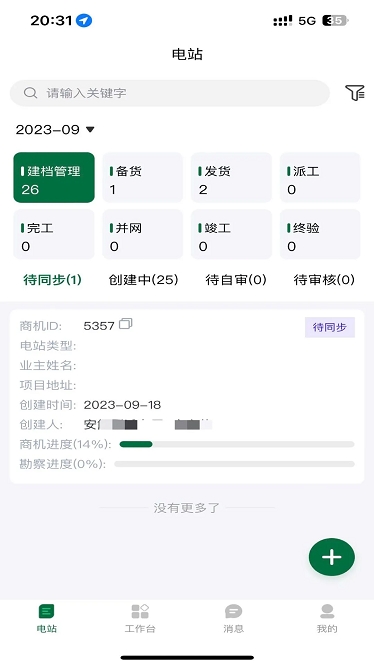
Task: Open the 待审核(0) tab
Action: pyautogui.click(x=324, y=279)
